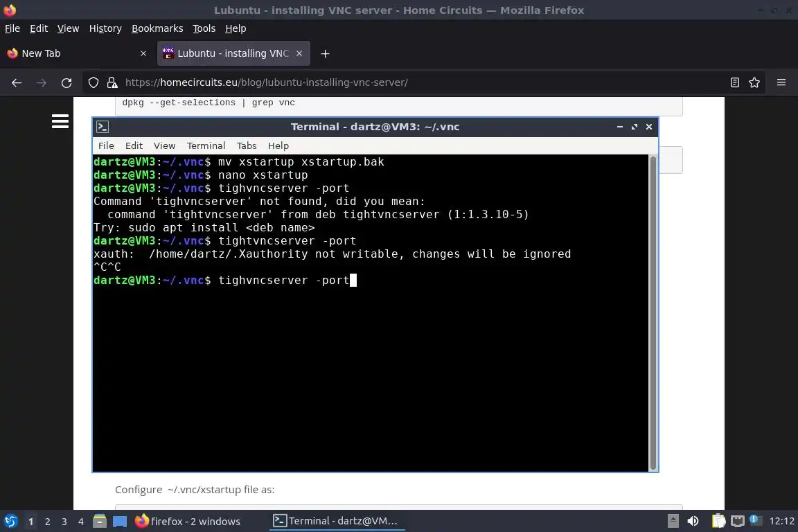Open the firefox - 2 windows taskbar entry

[x=187, y=522]
